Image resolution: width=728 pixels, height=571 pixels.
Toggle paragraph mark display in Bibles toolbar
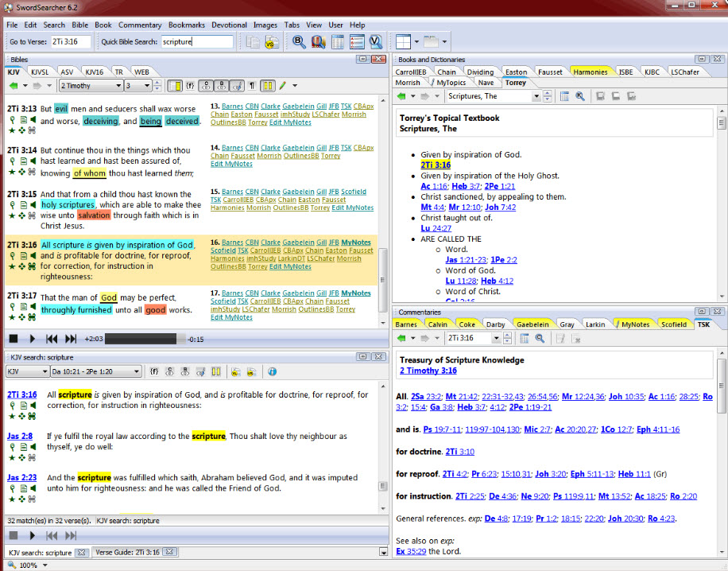click(x=252, y=85)
